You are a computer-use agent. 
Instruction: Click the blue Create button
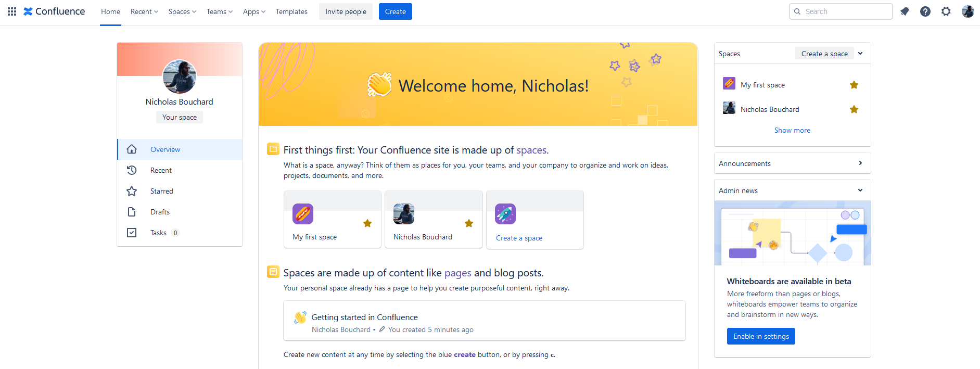click(x=396, y=11)
